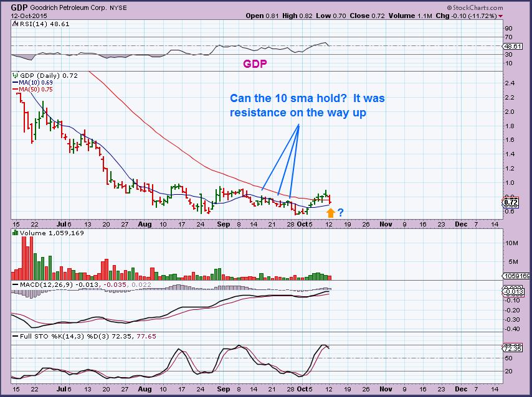Image resolution: width=532 pixels, height=397 pixels.
Task: Click the -0.40 MACD axis label
Action: pos(512,329)
